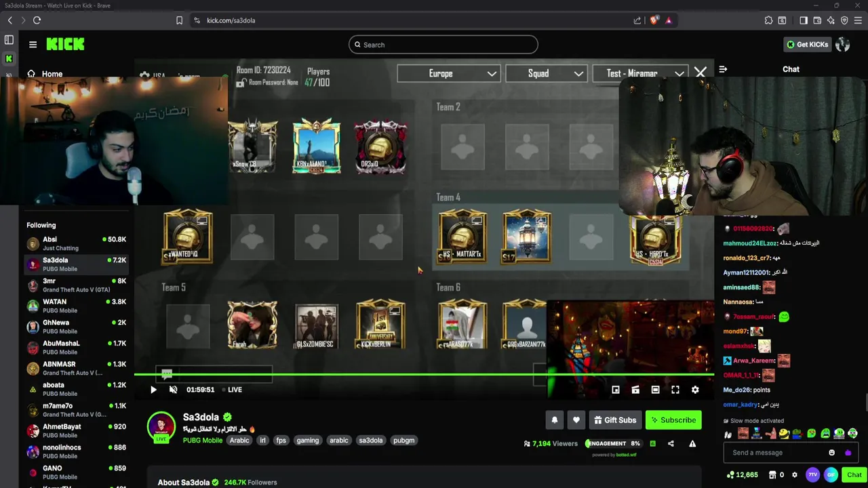Send with the green Chat button

click(854, 475)
